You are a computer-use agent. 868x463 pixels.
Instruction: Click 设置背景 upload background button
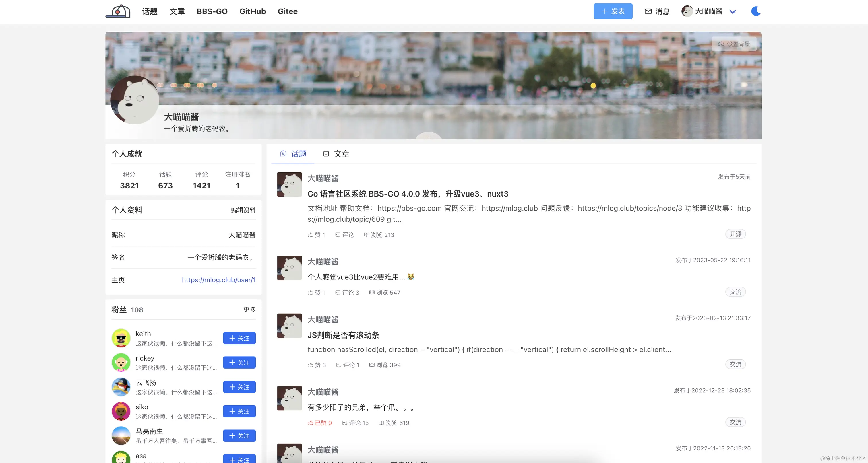click(x=734, y=44)
